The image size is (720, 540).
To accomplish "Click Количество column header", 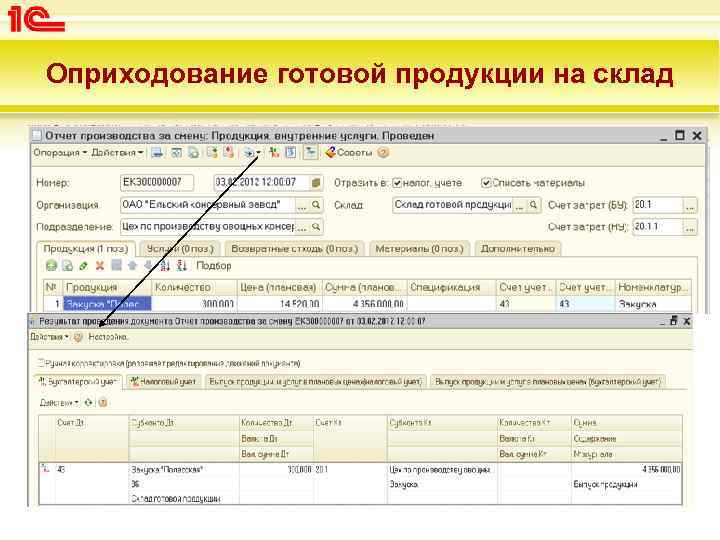I will [x=194, y=287].
